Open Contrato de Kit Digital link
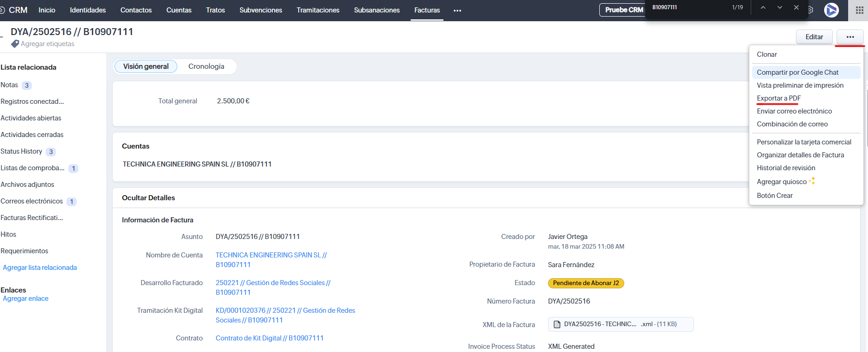868x352 pixels. coord(269,338)
